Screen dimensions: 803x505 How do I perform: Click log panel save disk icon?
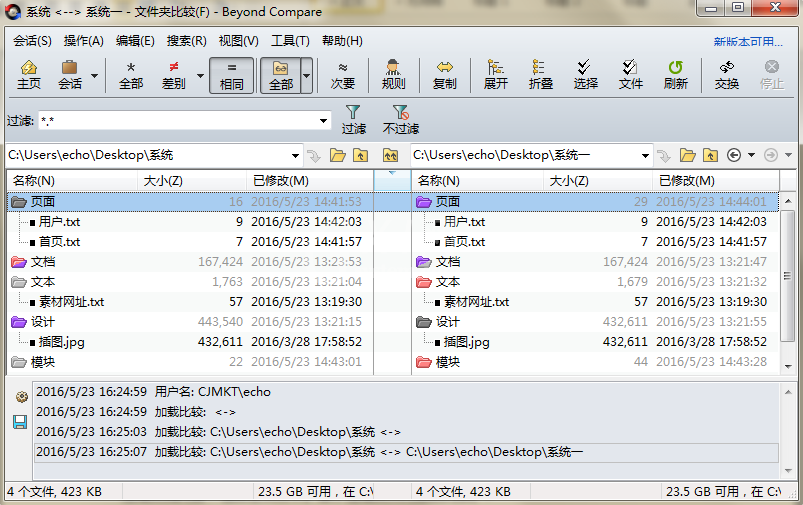(x=20, y=422)
